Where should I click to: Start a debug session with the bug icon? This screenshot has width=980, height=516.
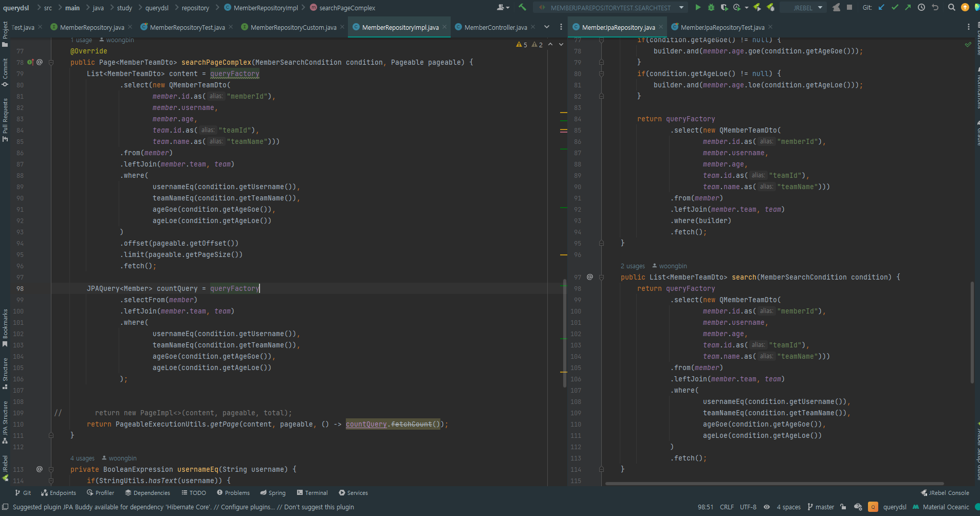711,8
